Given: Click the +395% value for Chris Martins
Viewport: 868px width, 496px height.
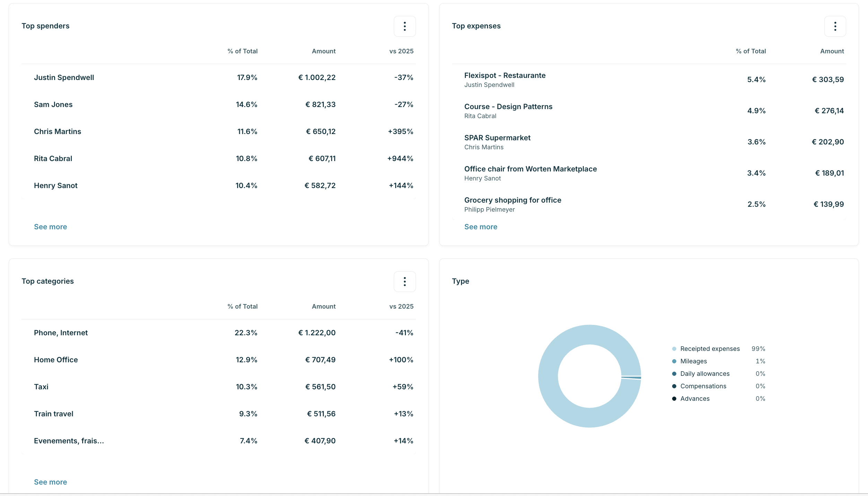Looking at the screenshot, I should coord(401,132).
